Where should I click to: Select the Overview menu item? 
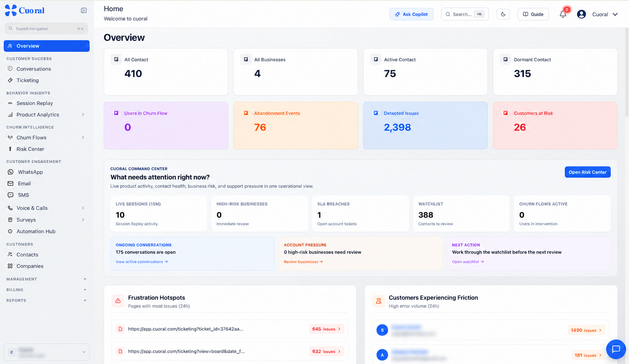(47, 46)
